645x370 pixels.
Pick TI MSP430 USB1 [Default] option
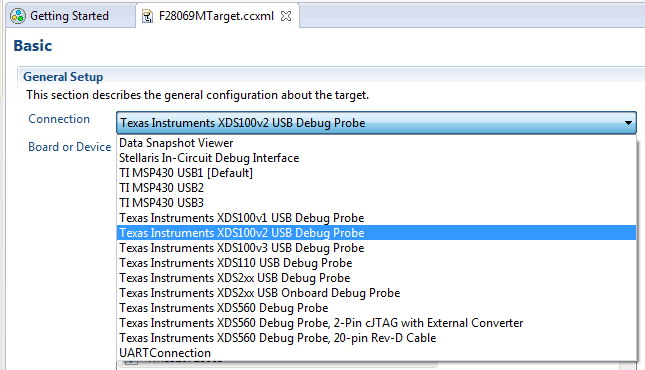[376, 173]
